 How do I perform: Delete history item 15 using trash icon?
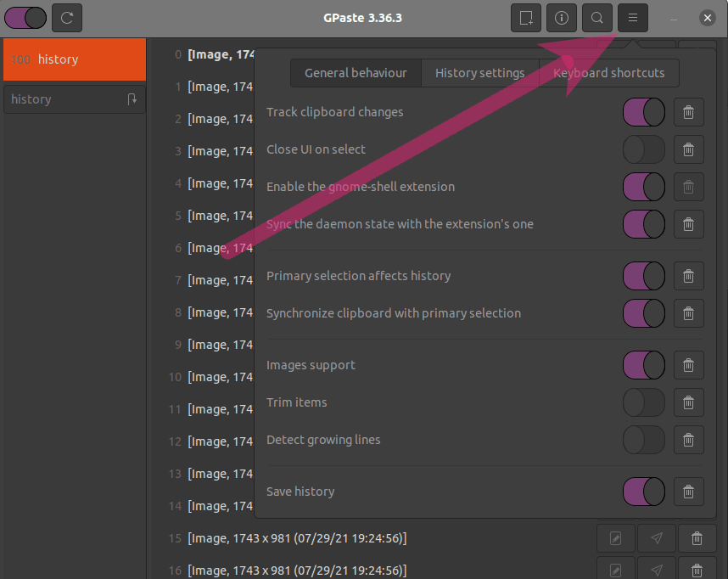(697, 538)
